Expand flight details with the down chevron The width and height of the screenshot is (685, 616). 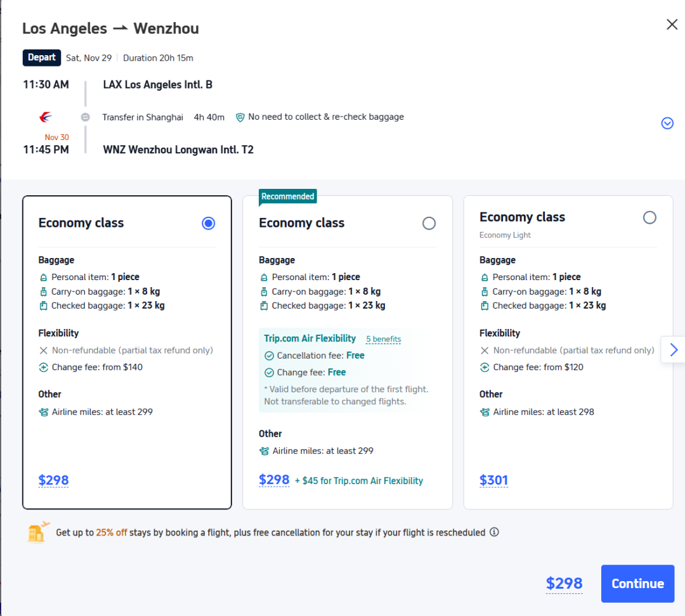coord(667,124)
